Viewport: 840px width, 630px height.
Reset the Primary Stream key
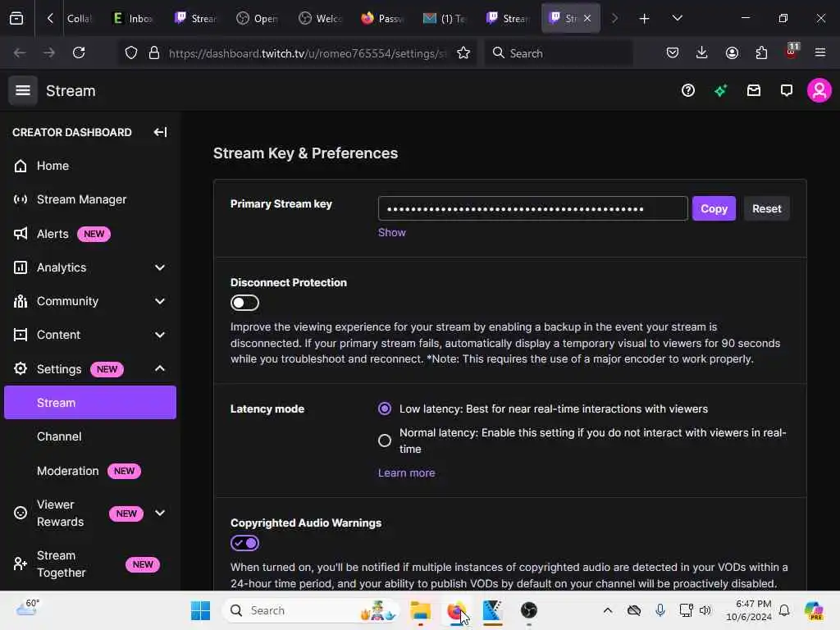[767, 208]
